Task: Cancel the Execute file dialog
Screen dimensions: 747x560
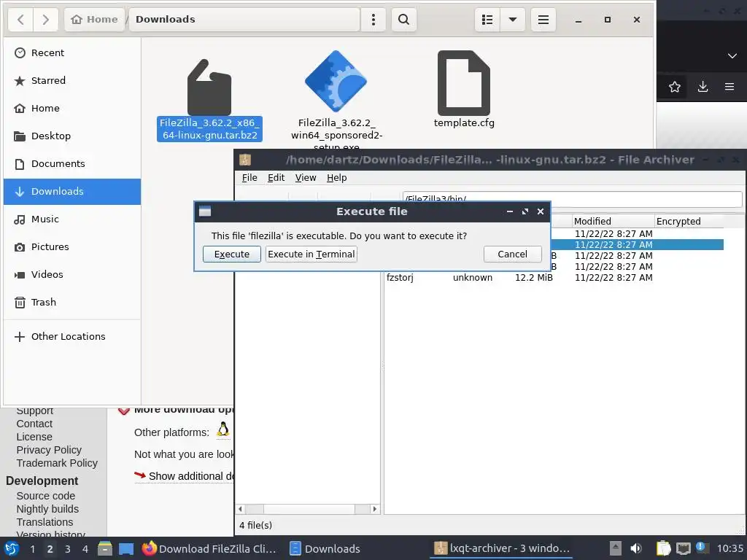Action: [512, 254]
